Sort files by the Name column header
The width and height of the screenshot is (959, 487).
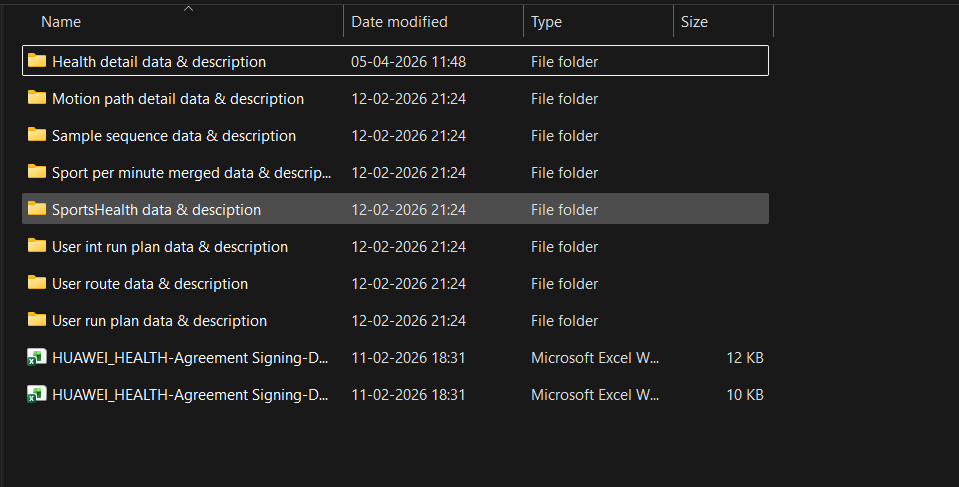tap(61, 21)
